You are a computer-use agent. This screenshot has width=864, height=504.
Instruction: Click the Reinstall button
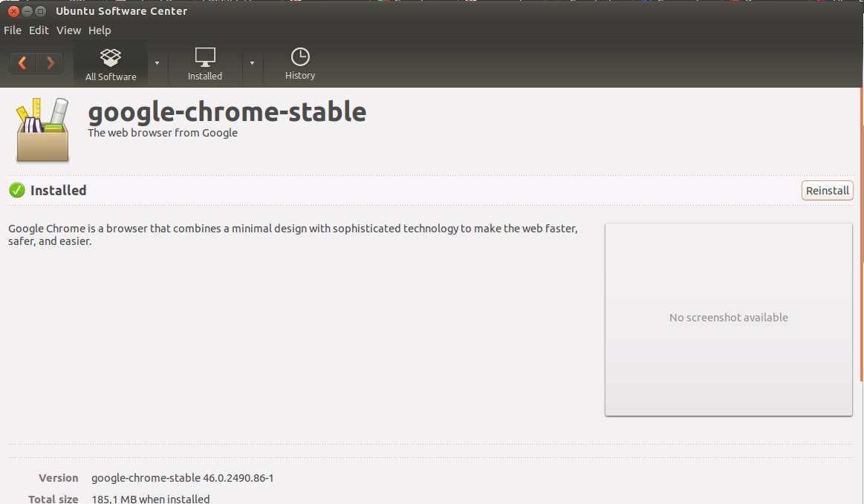(827, 191)
